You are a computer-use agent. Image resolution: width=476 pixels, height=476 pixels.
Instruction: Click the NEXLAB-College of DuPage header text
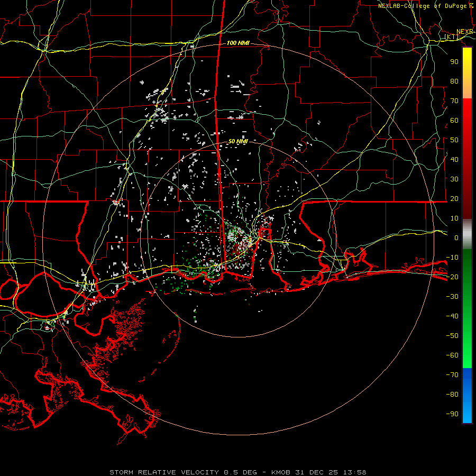tap(425, 6)
